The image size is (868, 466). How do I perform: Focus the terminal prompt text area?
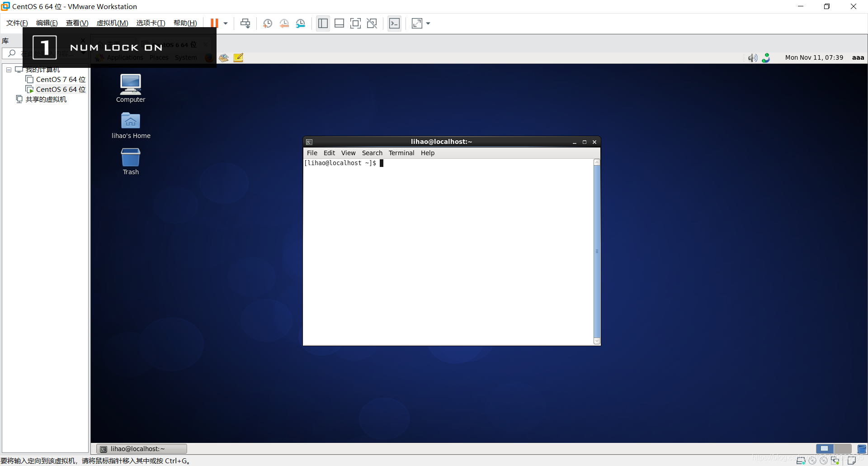pos(448,252)
